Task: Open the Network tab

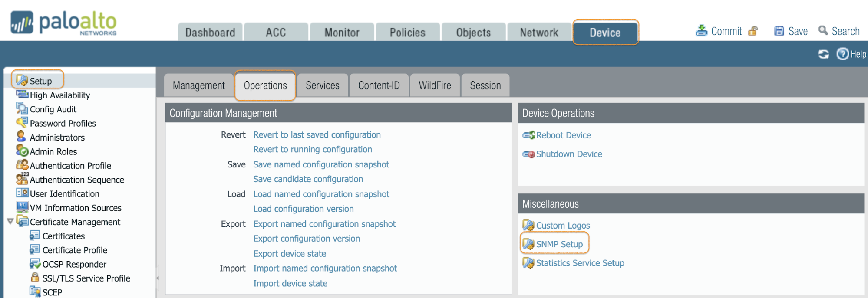Action: [x=539, y=32]
